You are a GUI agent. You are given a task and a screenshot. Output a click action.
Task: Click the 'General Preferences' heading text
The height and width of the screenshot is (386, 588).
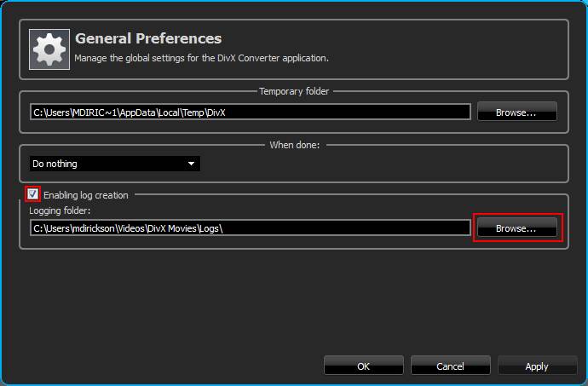(x=148, y=38)
